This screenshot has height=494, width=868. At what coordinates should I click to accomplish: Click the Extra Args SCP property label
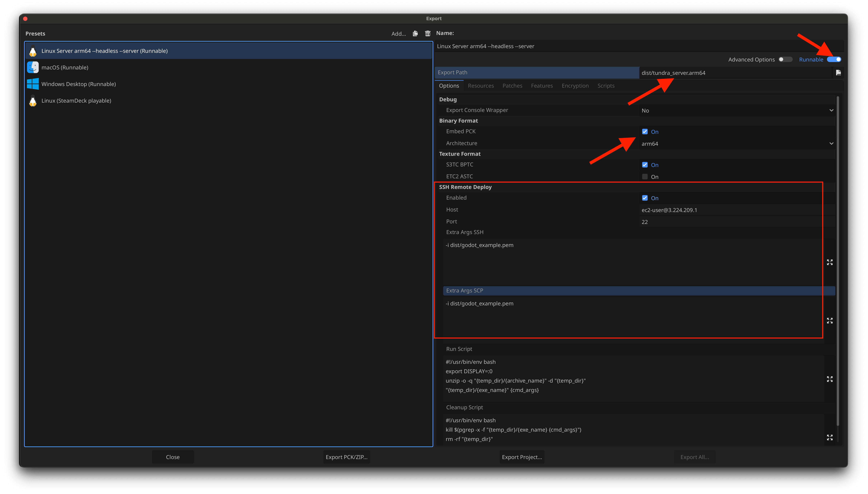464,290
